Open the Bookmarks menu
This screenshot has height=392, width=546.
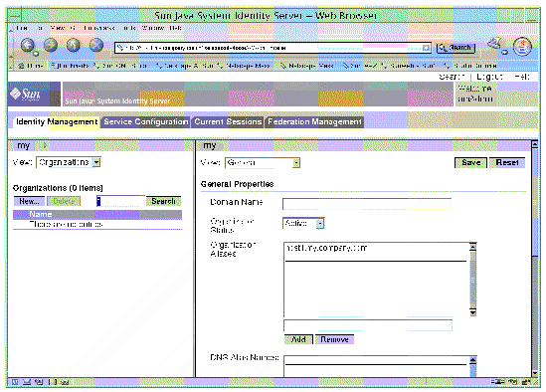pyautogui.click(x=98, y=28)
